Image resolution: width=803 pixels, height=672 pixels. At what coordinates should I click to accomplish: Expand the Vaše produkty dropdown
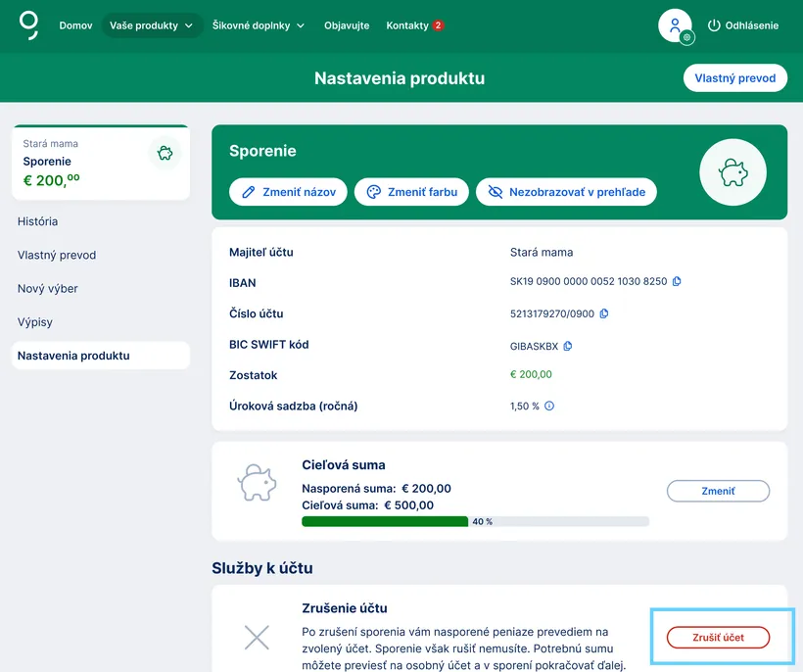tap(152, 25)
